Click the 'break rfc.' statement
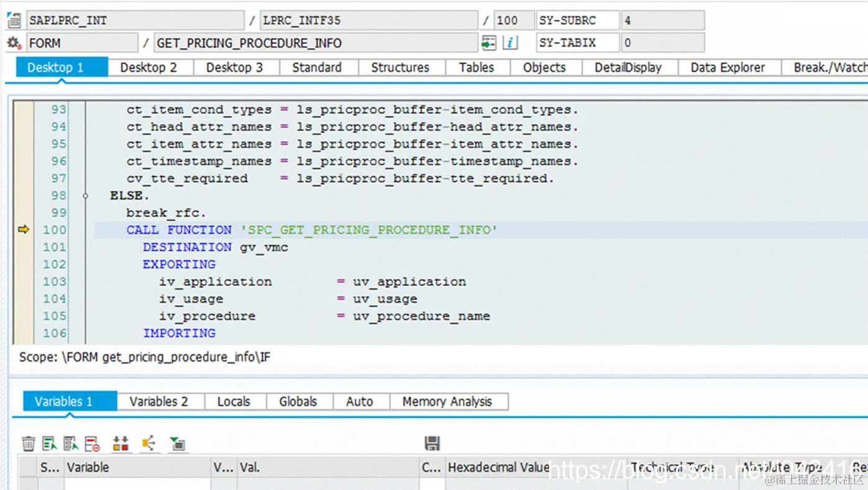The image size is (868, 490). (x=167, y=213)
